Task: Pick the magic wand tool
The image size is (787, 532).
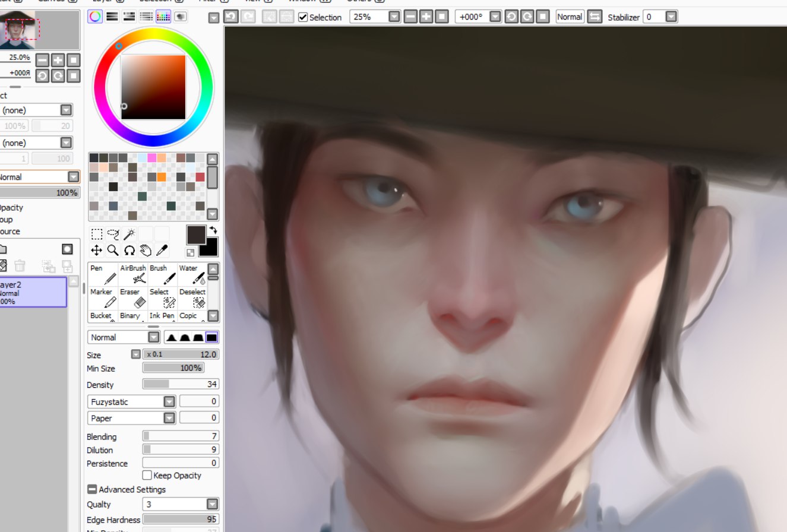Action: 129,234
